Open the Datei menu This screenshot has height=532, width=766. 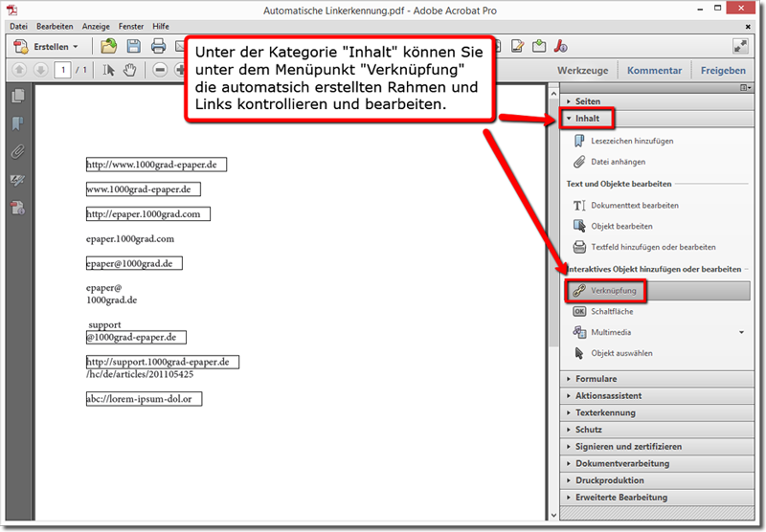click(18, 27)
